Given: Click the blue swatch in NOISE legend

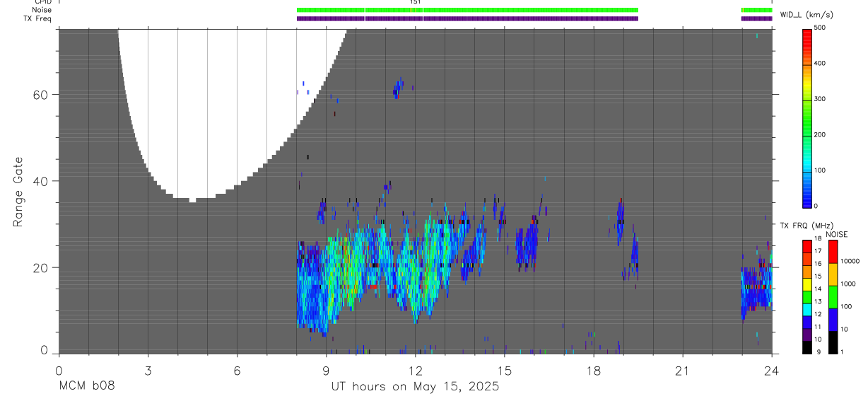Looking at the screenshot, I should [x=833, y=319].
